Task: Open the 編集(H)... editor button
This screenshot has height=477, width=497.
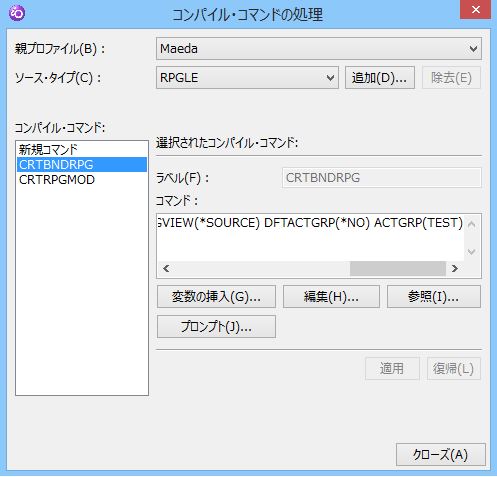Action: tap(331, 296)
